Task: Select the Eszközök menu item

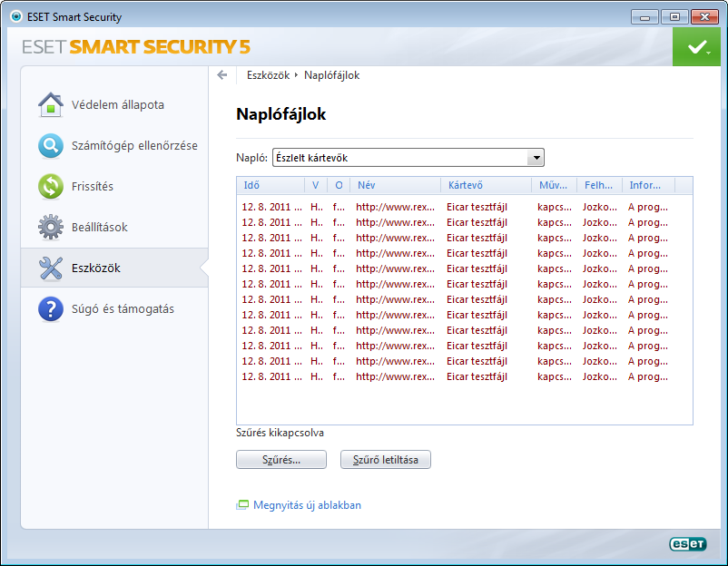Action: coord(114,268)
